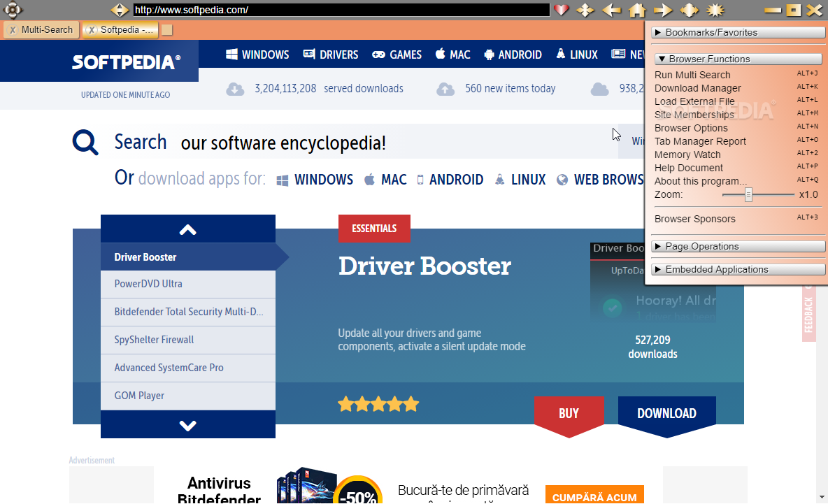Open the DRIVERS nav category

331,55
